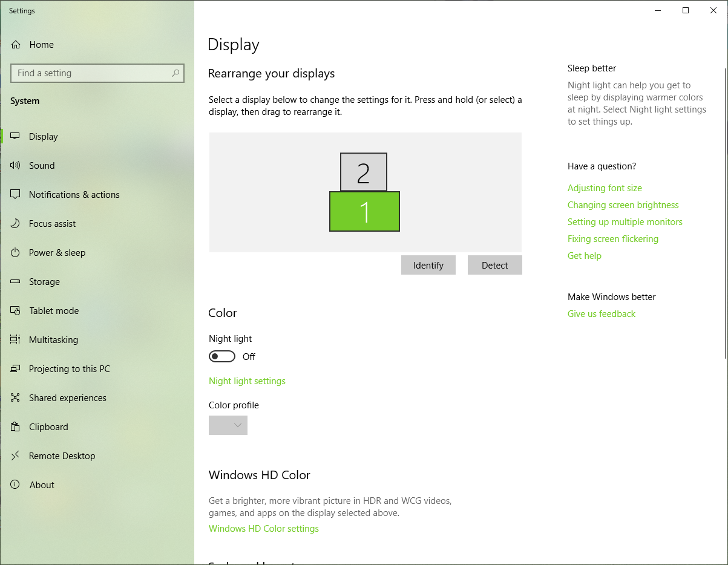The width and height of the screenshot is (728, 565).
Task: Select Notifications & actions in sidebar
Action: tap(97, 195)
